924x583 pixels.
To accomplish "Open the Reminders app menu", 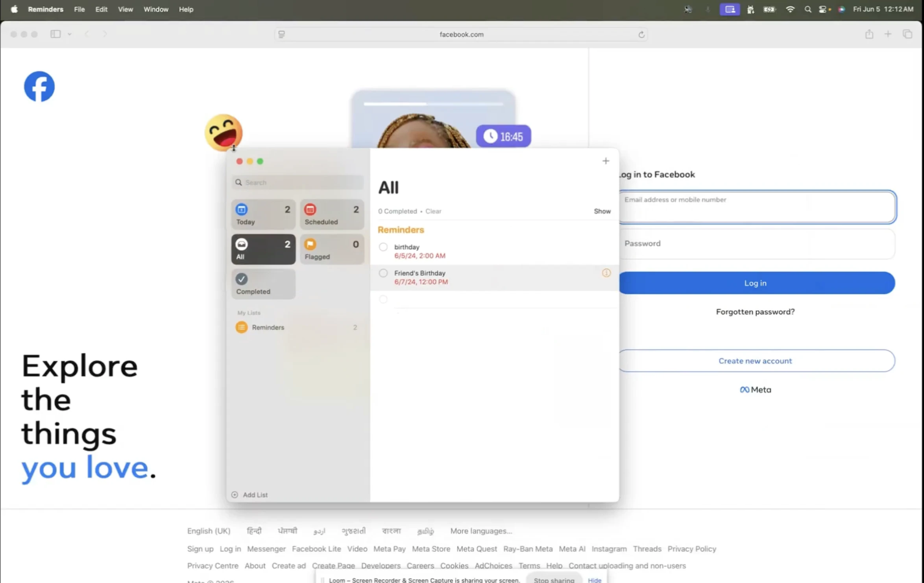I will (x=46, y=9).
